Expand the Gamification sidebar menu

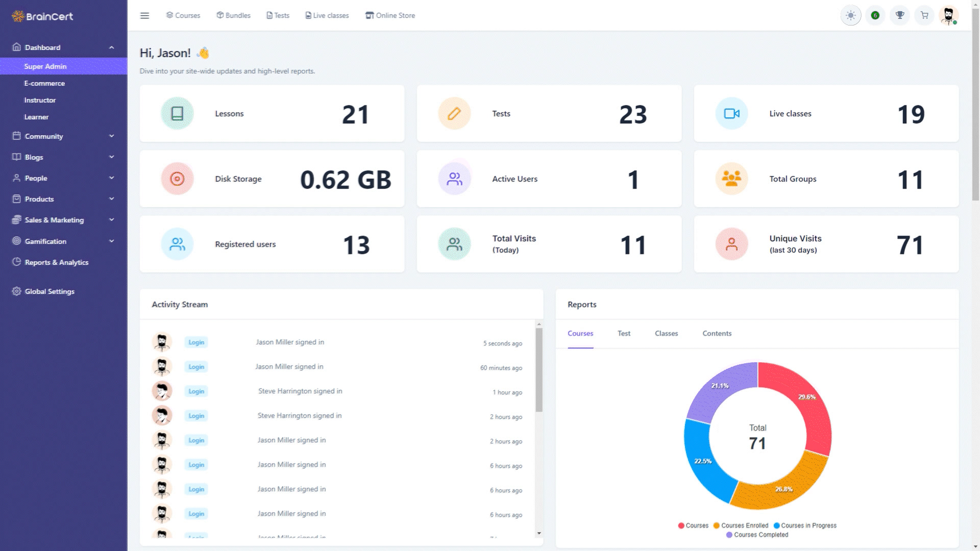pyautogui.click(x=111, y=241)
